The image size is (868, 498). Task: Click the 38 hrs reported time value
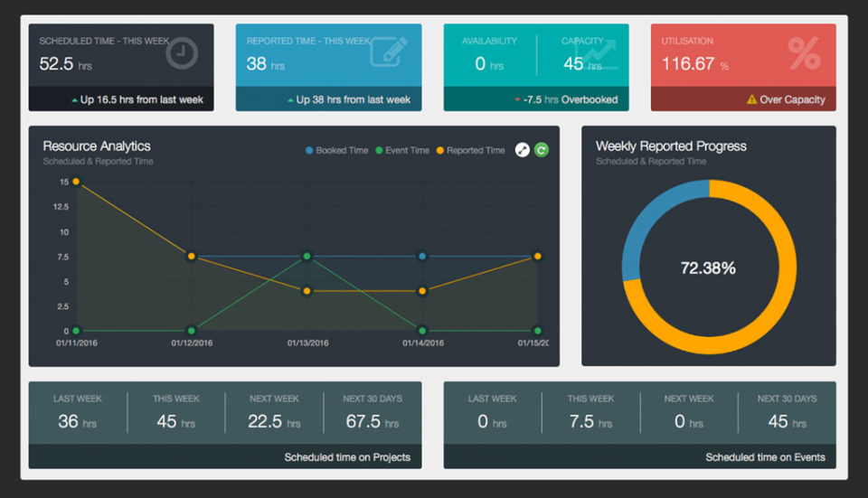click(265, 64)
